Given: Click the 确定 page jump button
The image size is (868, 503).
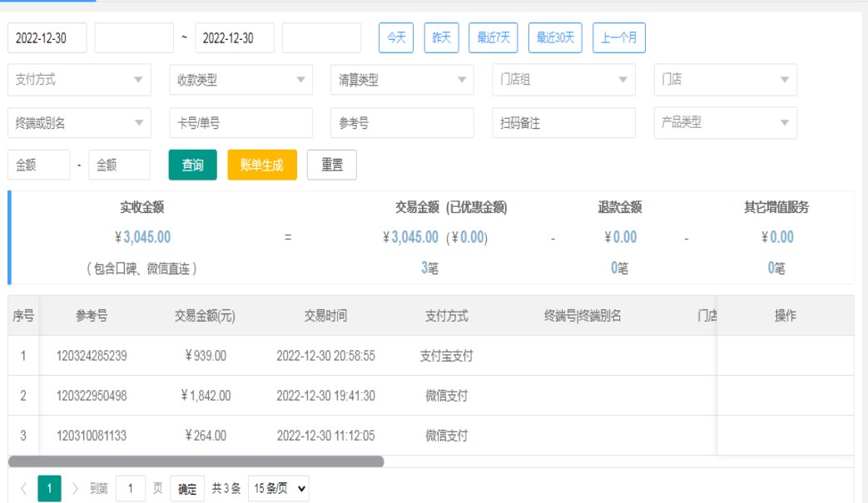Looking at the screenshot, I should (187, 489).
